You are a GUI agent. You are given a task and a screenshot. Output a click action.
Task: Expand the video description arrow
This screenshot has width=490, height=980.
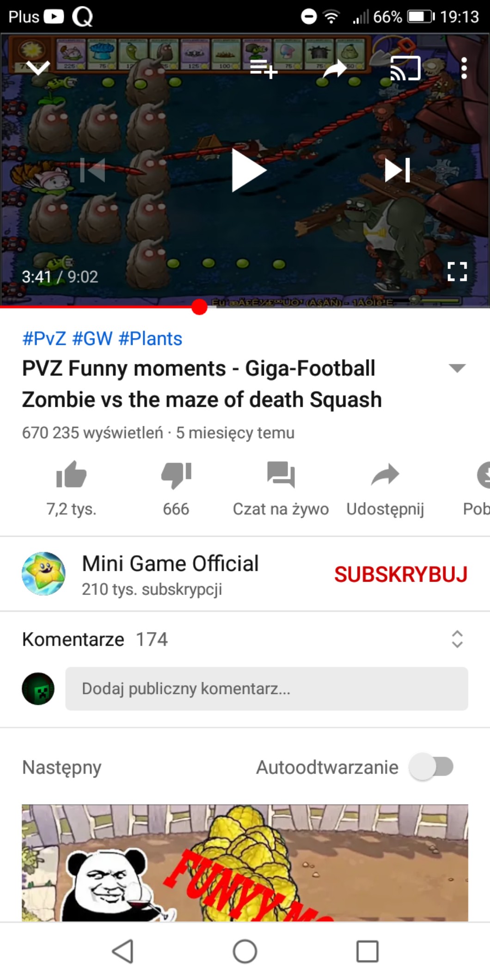tap(457, 368)
